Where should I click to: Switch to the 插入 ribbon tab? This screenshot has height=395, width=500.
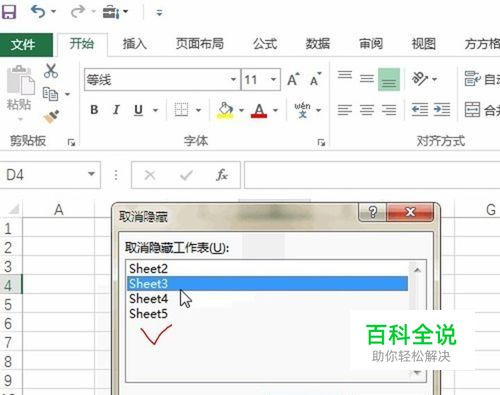coord(135,44)
